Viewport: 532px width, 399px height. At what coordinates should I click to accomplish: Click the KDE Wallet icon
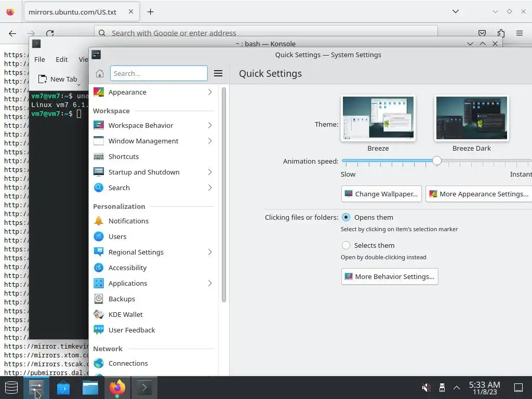(x=99, y=315)
